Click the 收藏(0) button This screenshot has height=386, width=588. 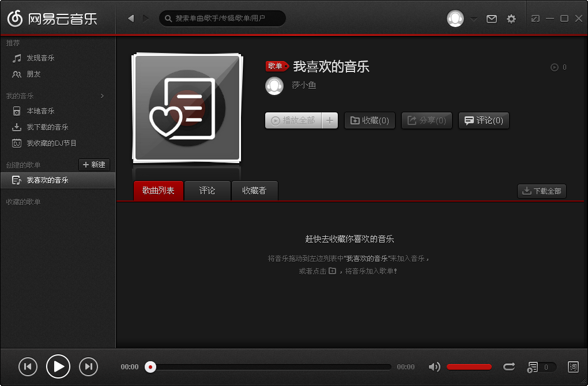coord(370,120)
